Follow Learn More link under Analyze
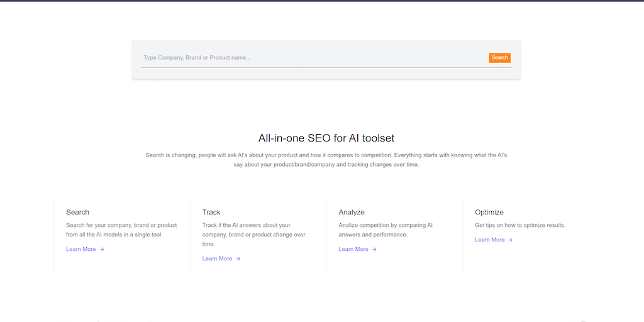This screenshot has width=644, height=322. [x=353, y=250]
